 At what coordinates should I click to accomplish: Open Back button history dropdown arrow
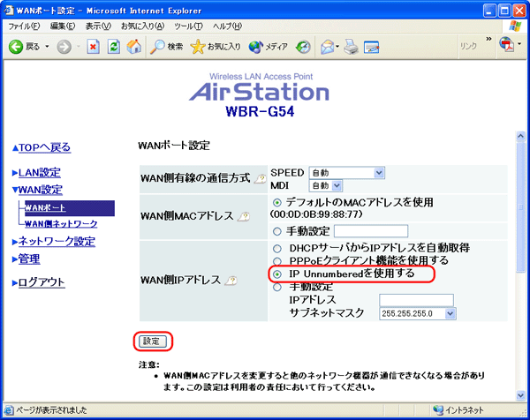(47, 46)
